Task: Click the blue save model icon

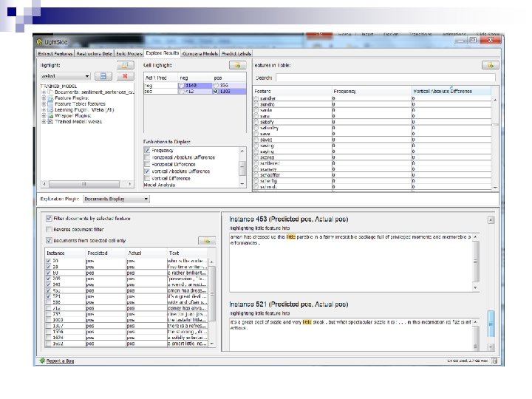Action: point(103,76)
